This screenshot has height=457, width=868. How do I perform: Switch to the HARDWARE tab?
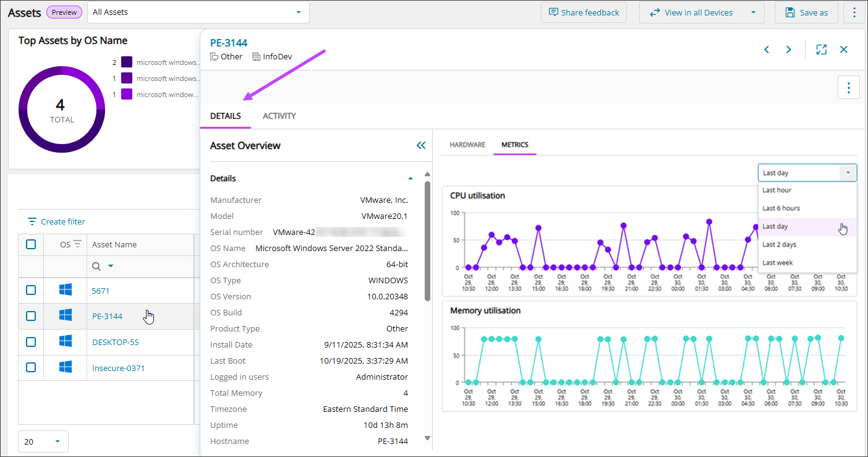point(467,145)
